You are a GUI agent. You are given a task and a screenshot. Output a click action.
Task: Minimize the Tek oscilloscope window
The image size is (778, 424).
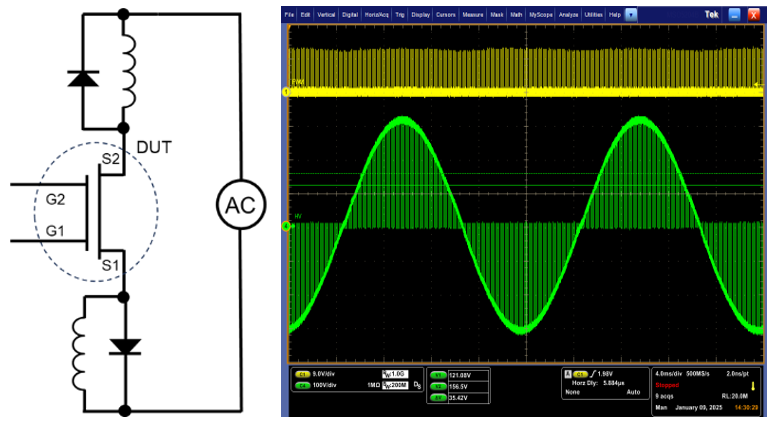pos(734,15)
